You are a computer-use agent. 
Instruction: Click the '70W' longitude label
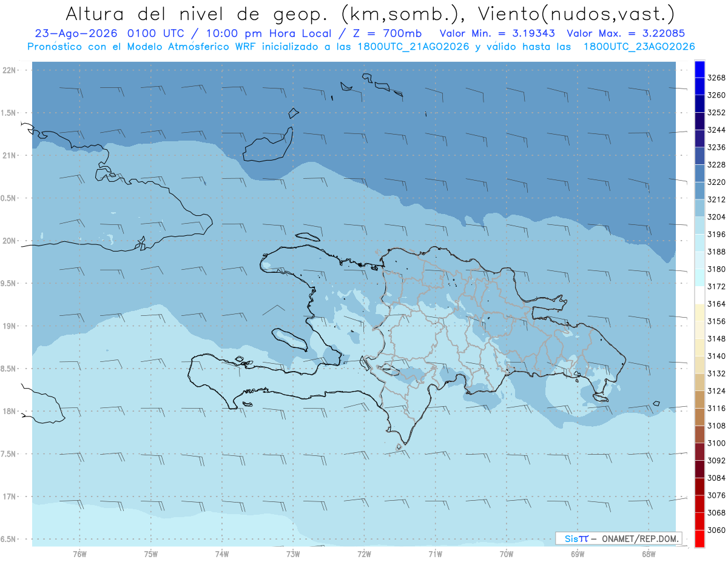coord(507,554)
